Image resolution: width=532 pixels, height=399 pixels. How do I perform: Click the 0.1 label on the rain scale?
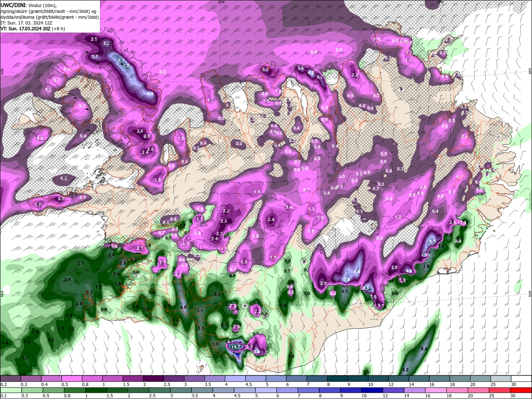tap(3, 396)
